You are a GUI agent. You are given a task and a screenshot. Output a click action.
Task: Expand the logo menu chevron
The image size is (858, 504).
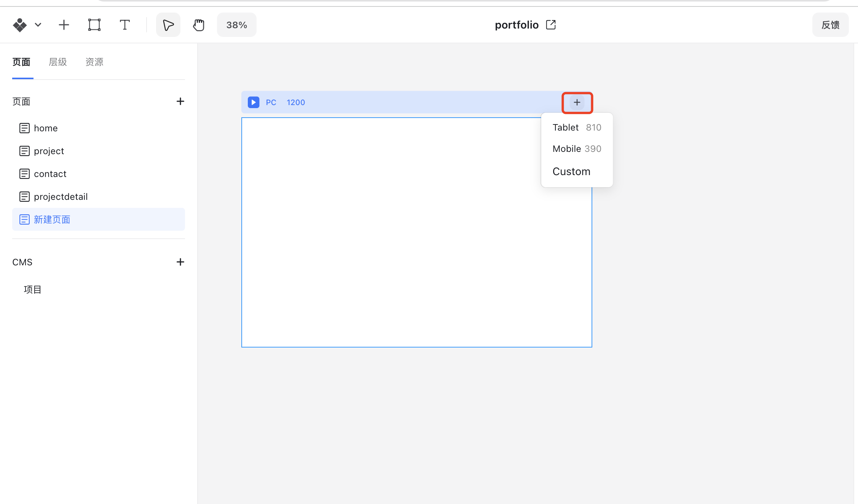pos(38,25)
